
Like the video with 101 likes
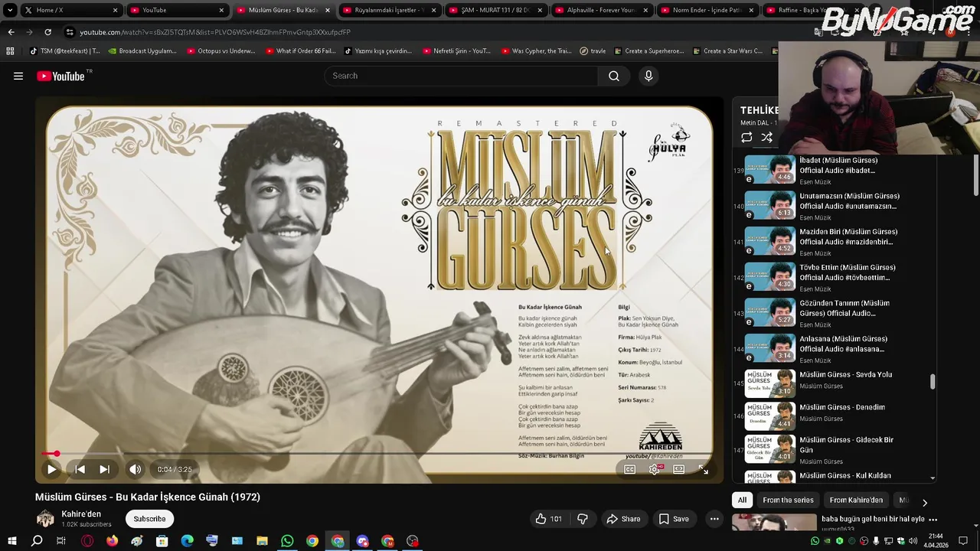[549, 519]
